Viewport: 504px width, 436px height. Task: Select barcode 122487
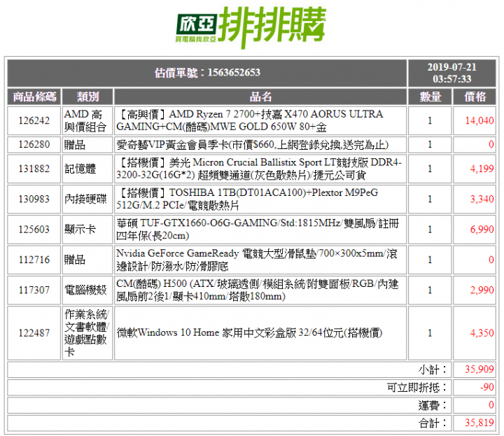click(x=34, y=333)
